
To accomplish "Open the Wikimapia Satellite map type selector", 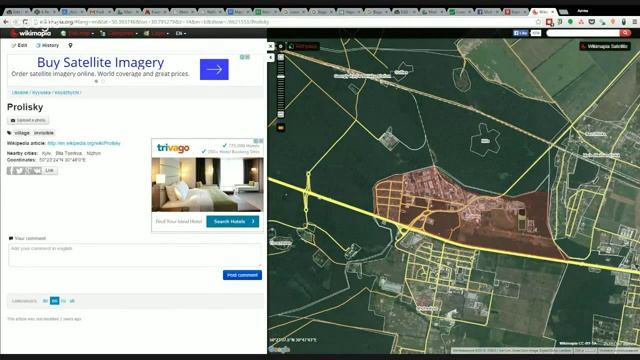I will tap(605, 46).
